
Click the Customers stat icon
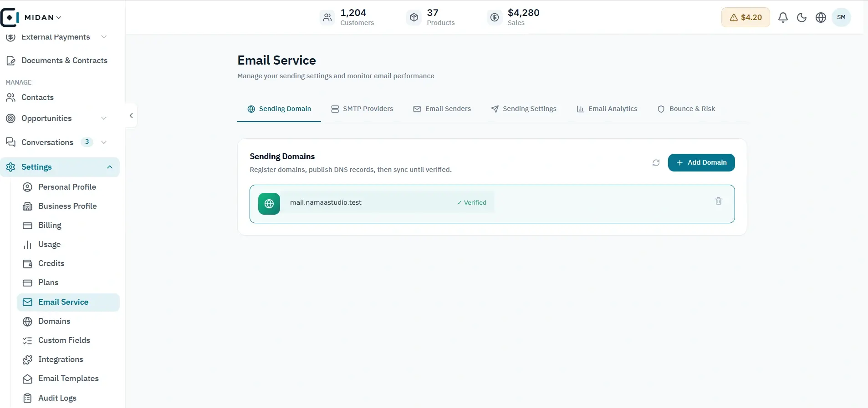[327, 17]
